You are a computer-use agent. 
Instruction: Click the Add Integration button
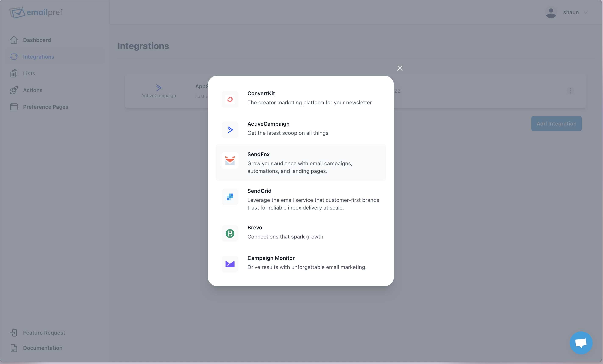[x=556, y=124]
